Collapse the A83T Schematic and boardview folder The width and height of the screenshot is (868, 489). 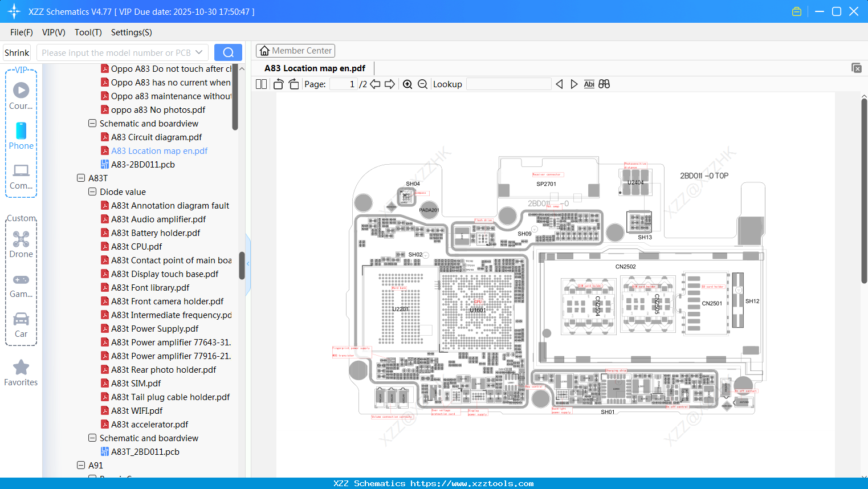[92, 438]
